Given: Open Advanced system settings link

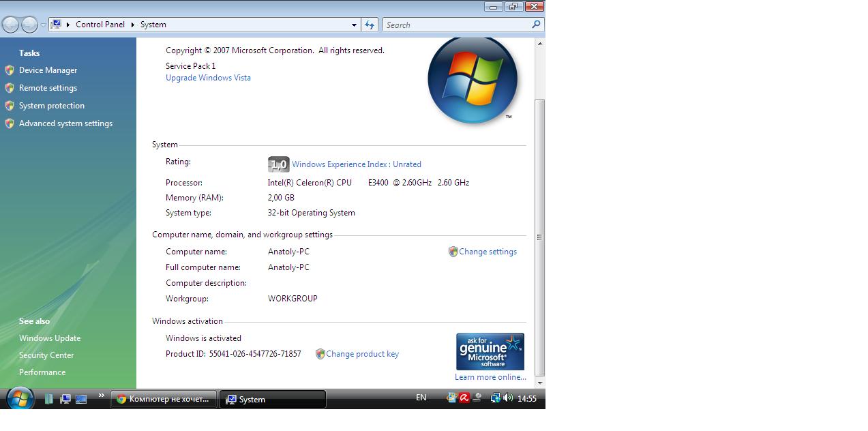Looking at the screenshot, I should pos(65,123).
